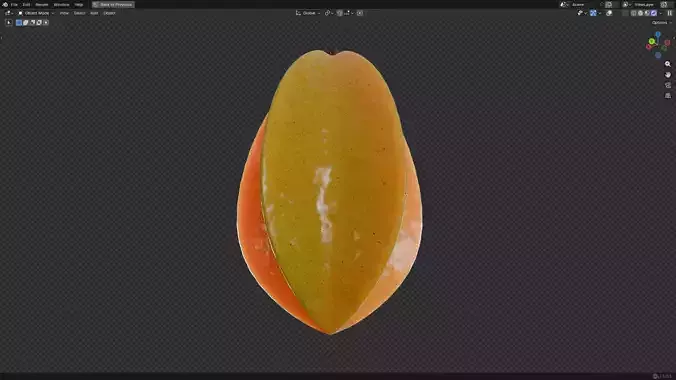Click the papaya model in viewport
The image size is (676, 380).
tap(330, 192)
